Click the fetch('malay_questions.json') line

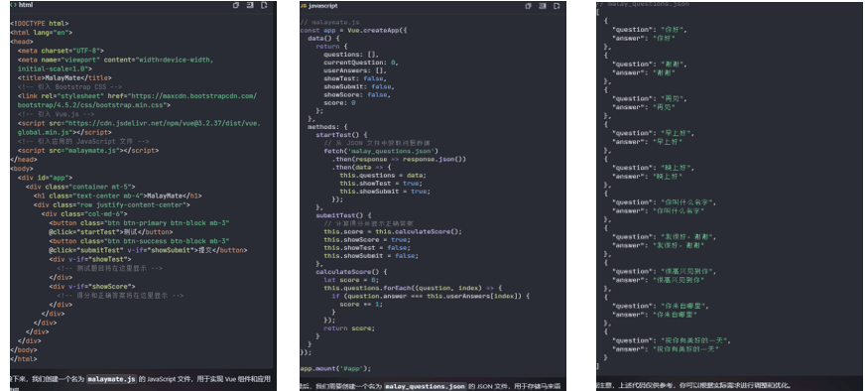[381, 151]
